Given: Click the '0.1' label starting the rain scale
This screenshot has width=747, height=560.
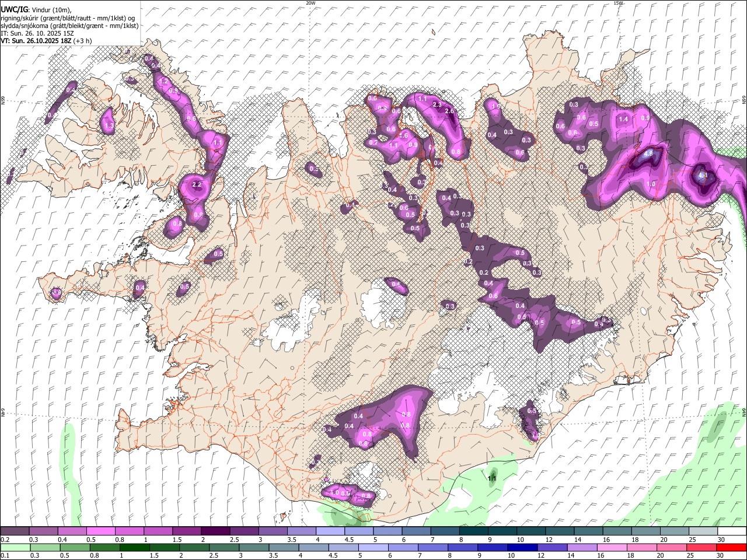Looking at the screenshot, I should pos(5,556).
